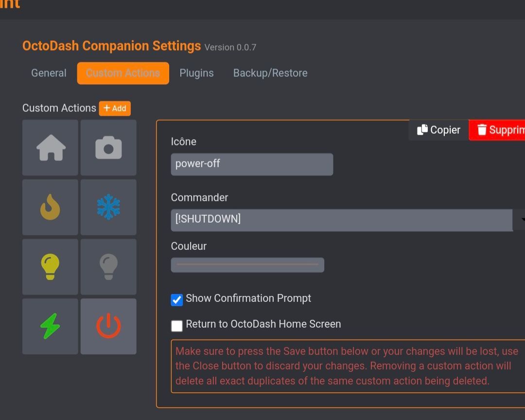Expand the Commander dropdown arrow
This screenshot has height=420, width=525.
point(520,220)
